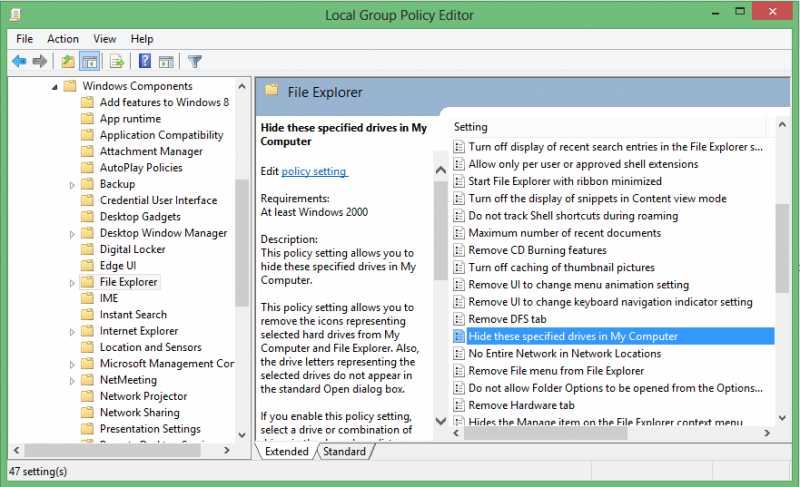Select 'Remove CD Burning features' setting
This screenshot has width=800, height=487.
tap(537, 250)
